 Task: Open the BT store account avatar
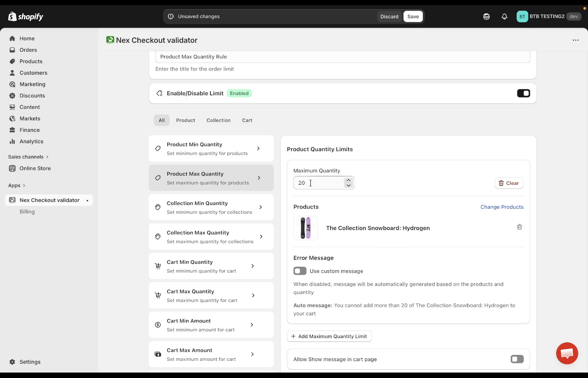pos(522,16)
